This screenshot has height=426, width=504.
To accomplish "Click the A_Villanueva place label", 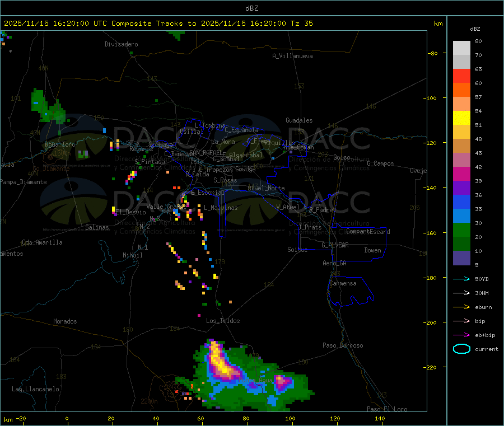I will click(x=292, y=56).
